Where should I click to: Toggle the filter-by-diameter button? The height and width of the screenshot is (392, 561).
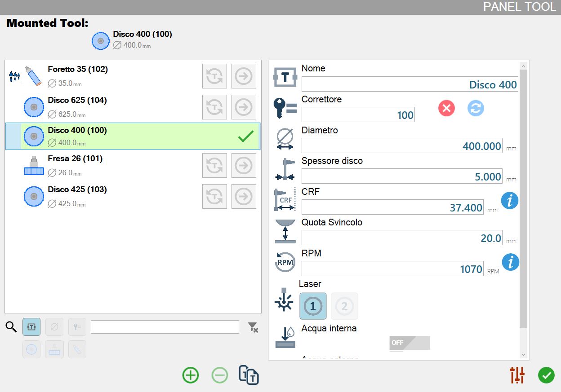(54, 327)
